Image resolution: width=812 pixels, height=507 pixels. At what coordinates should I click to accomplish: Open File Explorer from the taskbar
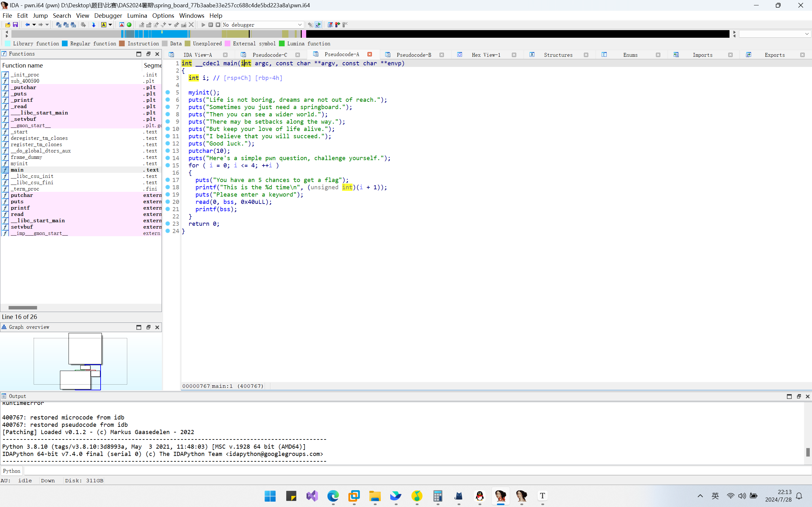(375, 496)
